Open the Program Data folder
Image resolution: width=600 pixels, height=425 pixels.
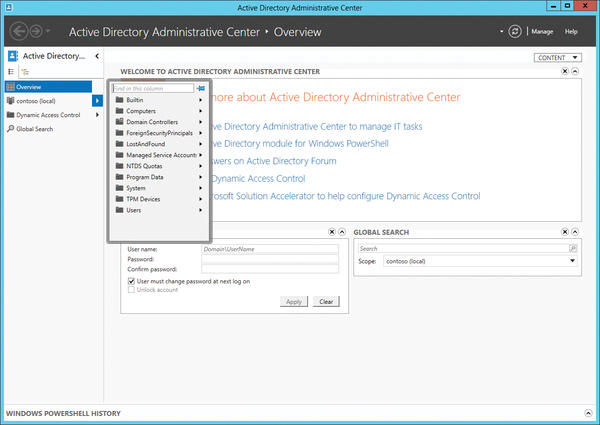point(145,177)
